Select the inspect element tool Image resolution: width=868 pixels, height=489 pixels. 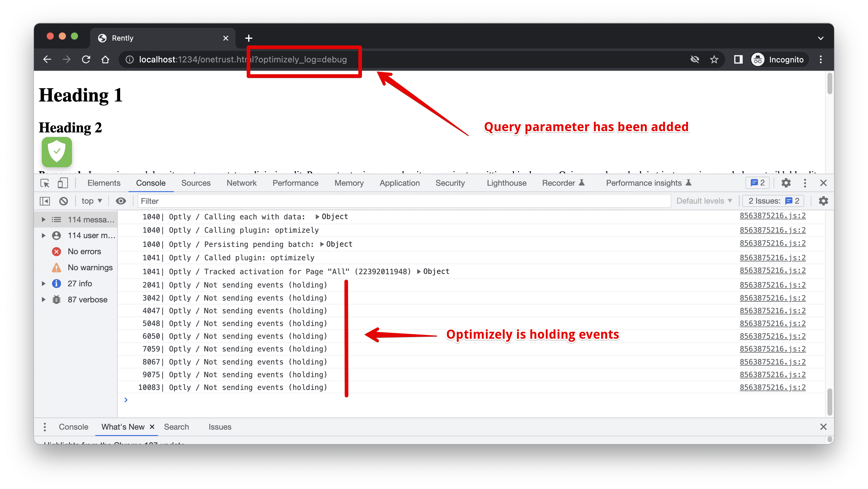(x=45, y=183)
